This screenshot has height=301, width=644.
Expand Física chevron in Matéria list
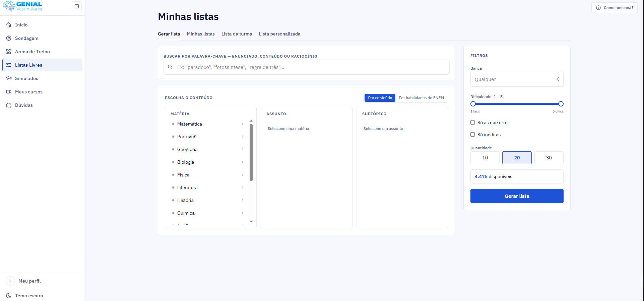pyautogui.click(x=243, y=175)
